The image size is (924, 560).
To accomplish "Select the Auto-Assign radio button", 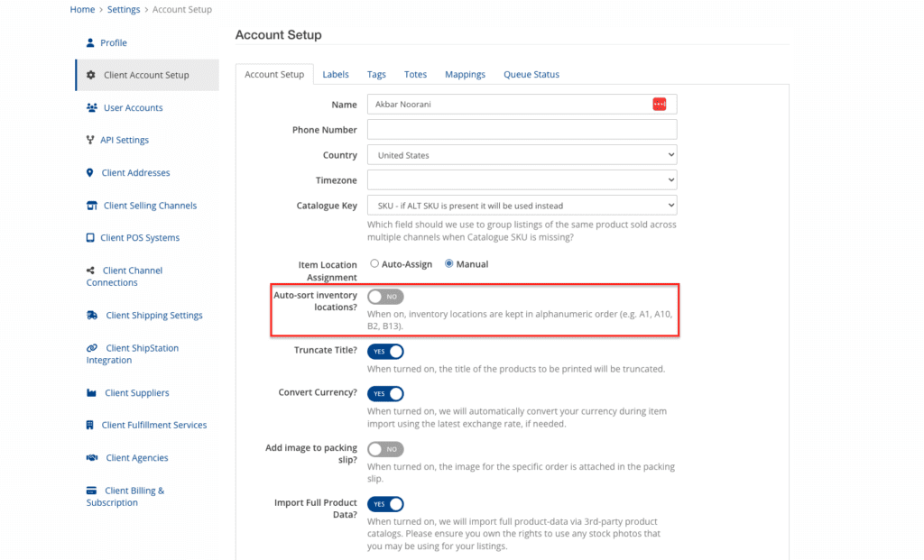I will [x=374, y=264].
